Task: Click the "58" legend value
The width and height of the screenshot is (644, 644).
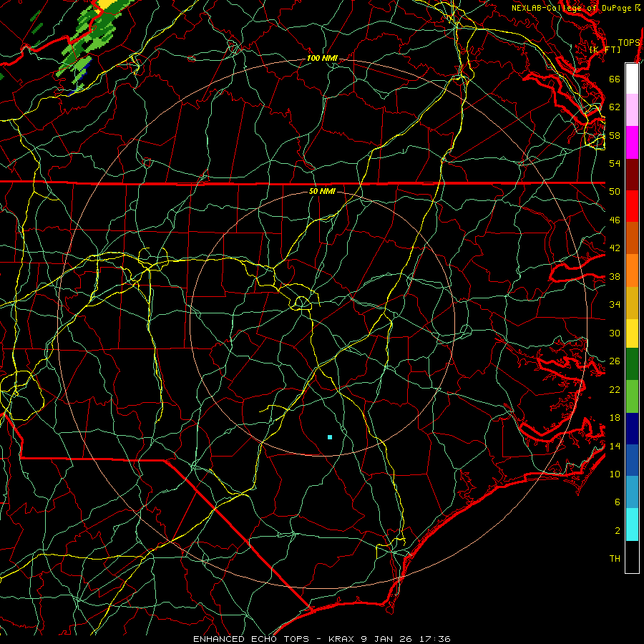Action: coord(615,135)
